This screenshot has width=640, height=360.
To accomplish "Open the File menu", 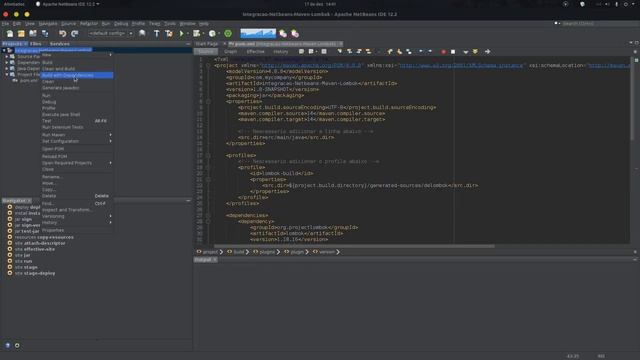I will (5, 24).
